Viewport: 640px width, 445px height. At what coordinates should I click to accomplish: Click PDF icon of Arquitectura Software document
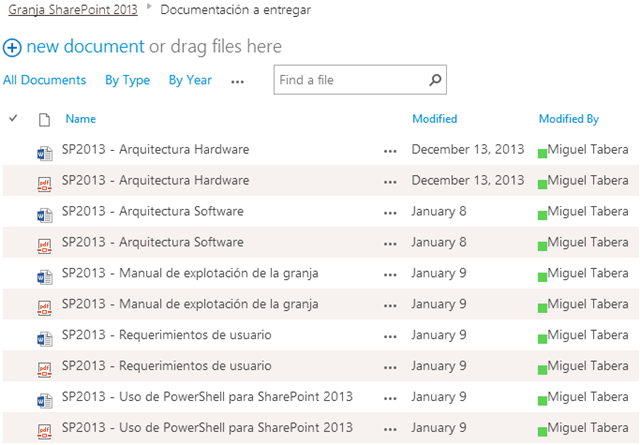(x=44, y=246)
